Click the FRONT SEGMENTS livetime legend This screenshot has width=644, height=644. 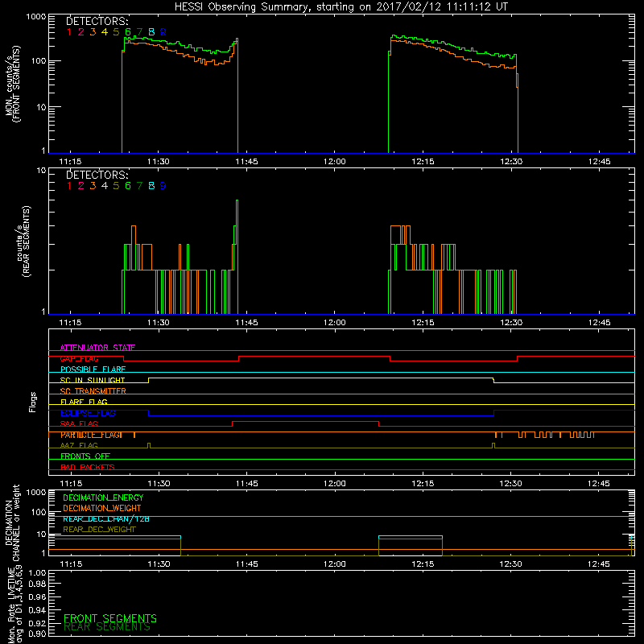pyautogui.click(x=110, y=618)
